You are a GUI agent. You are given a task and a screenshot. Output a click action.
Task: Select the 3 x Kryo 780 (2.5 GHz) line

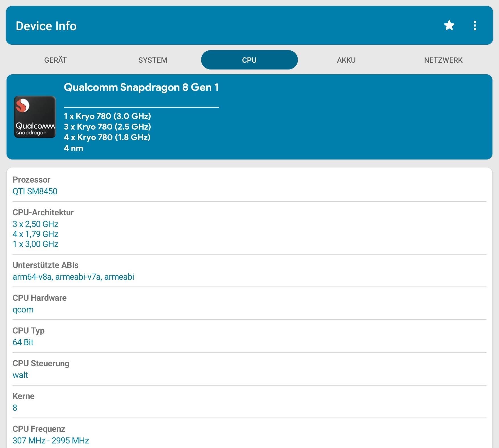[107, 126]
